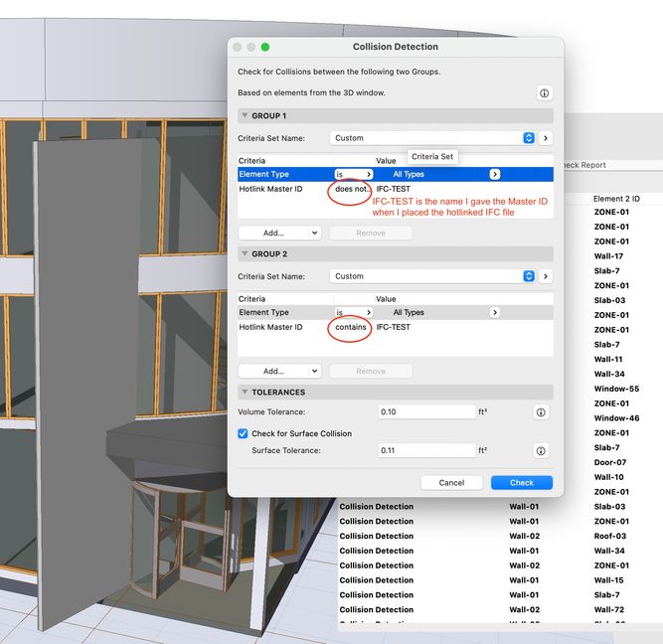Click Group 1 IFC-TEST value
Screen dimensions: 663x644
394,189
